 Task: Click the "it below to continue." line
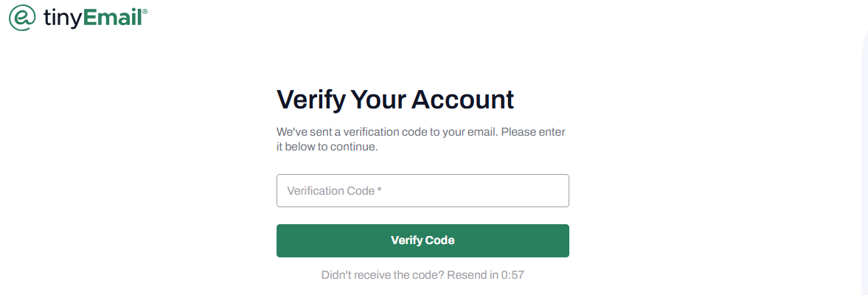[x=327, y=147]
